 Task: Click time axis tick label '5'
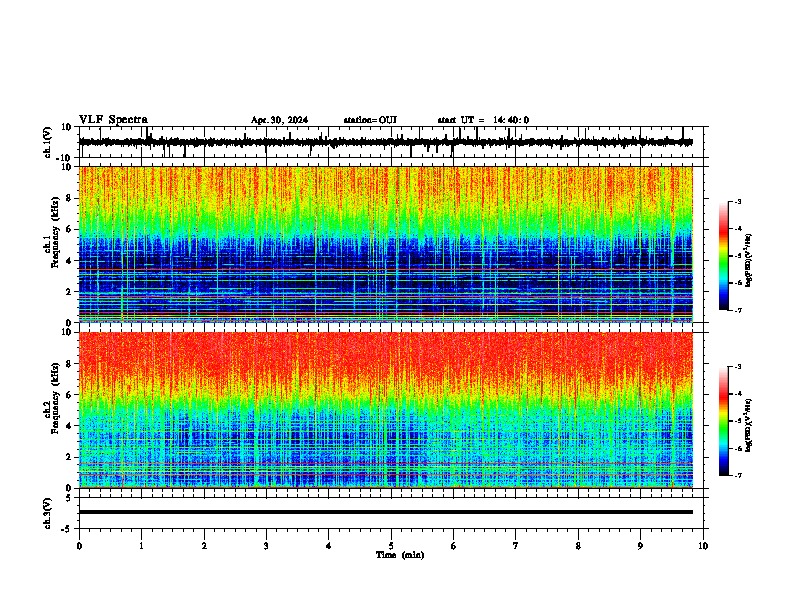391,546
